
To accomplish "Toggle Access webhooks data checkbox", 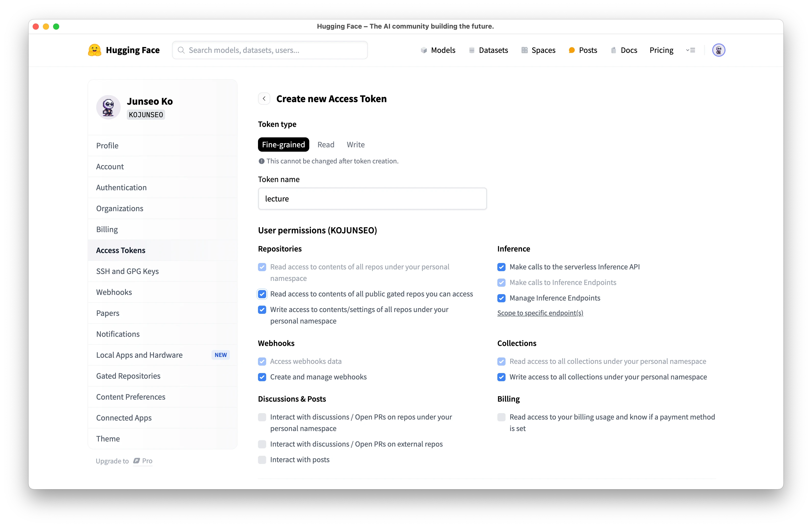I will point(262,362).
